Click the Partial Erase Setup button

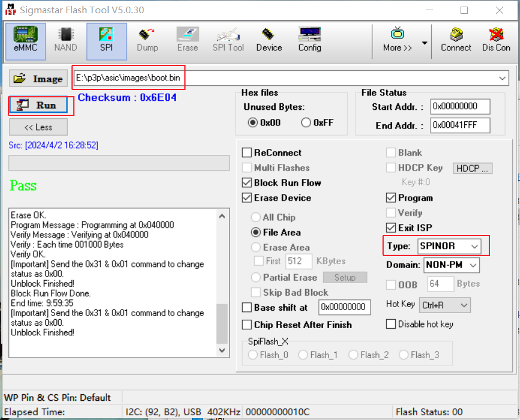[345, 278]
